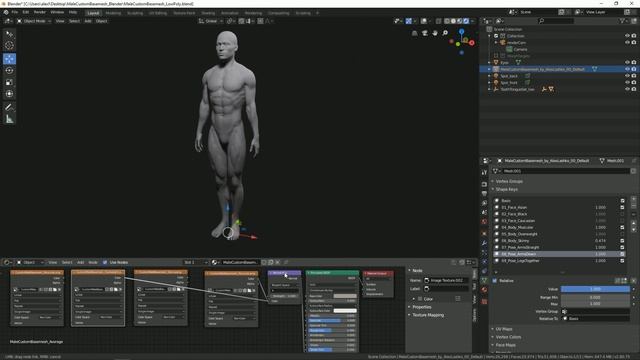Viewport: 640px width, 360px height.
Task: Open Render properties tab icon
Action: 484,184
